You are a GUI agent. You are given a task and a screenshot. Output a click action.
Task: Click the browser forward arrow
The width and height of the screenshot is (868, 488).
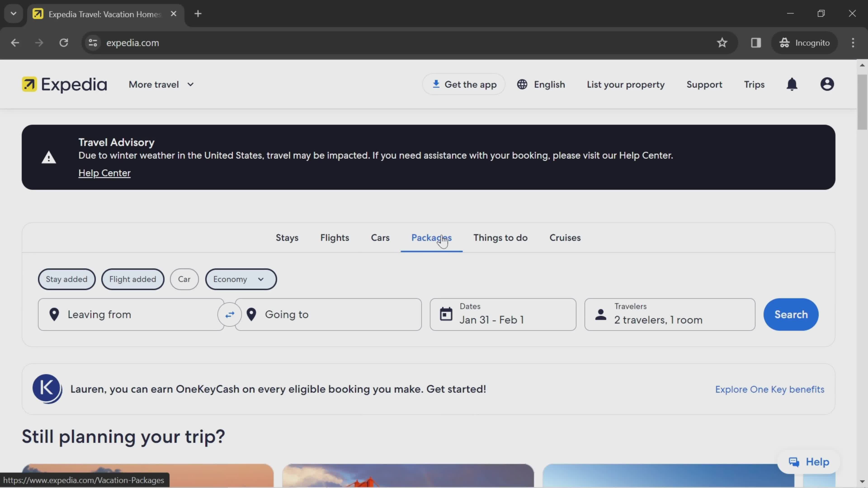click(39, 43)
